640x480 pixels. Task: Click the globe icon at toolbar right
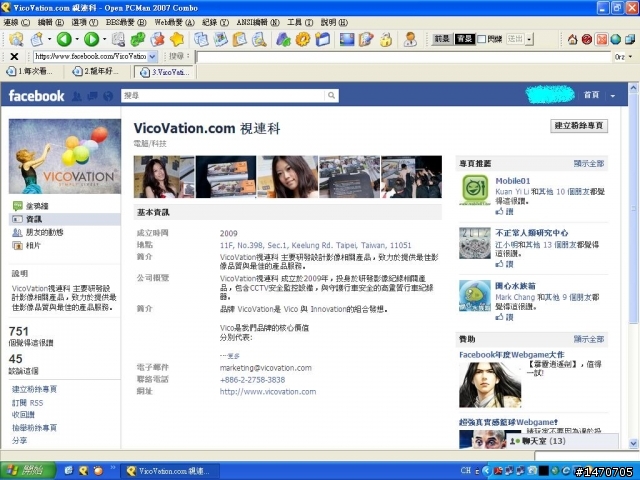coord(616,39)
